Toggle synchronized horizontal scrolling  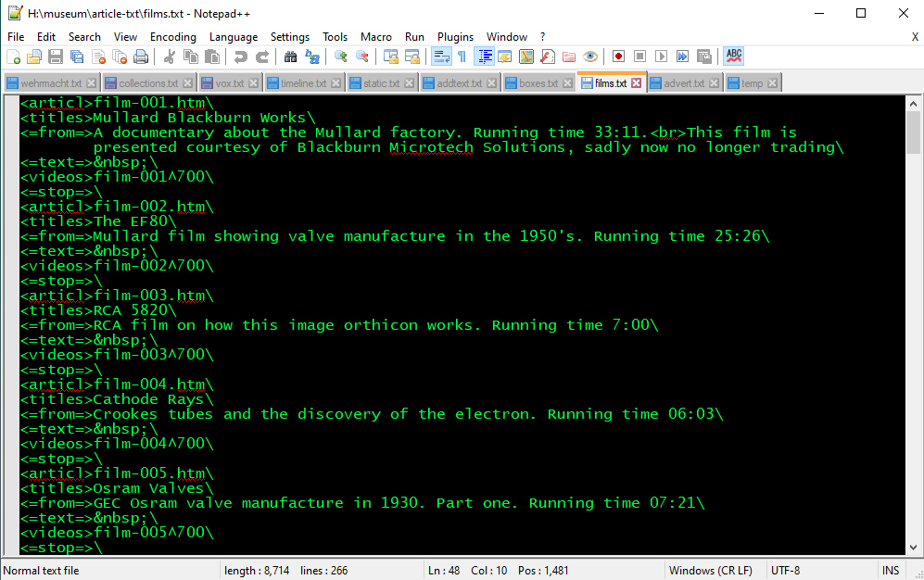coord(411,57)
